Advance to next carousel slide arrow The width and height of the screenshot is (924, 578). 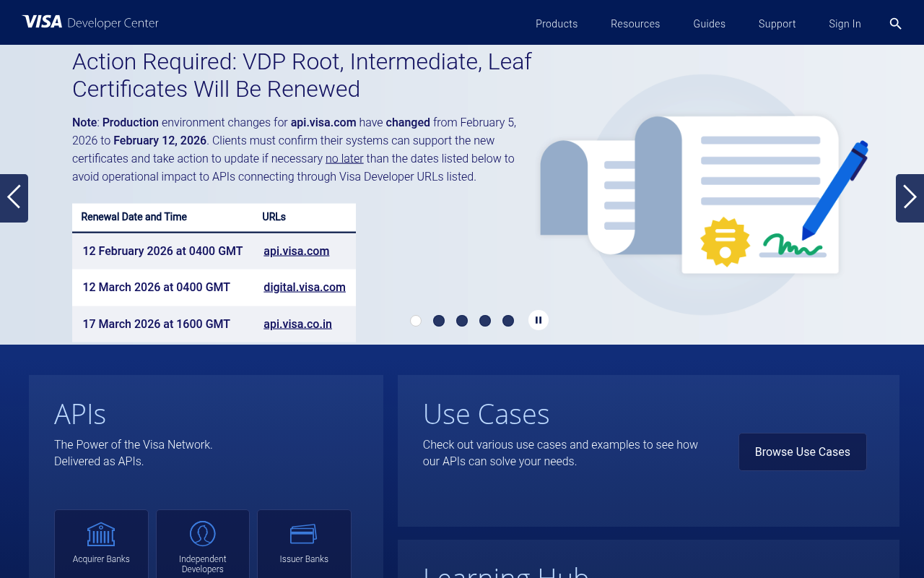pos(910,198)
